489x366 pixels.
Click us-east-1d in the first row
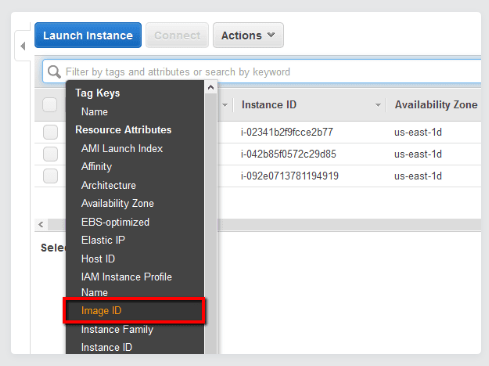418,132
